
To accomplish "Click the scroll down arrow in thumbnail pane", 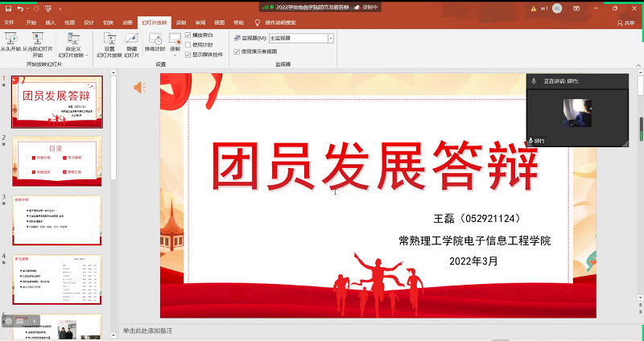I will coord(114,335).
